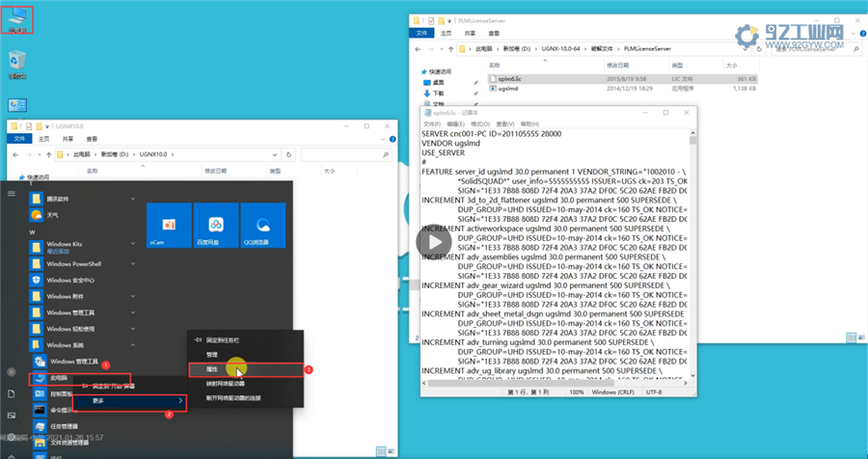Screen dimensions: 868x459
Task: Select 桌面 under quick access in PLMLicenseServer
Action: pyautogui.click(x=439, y=83)
